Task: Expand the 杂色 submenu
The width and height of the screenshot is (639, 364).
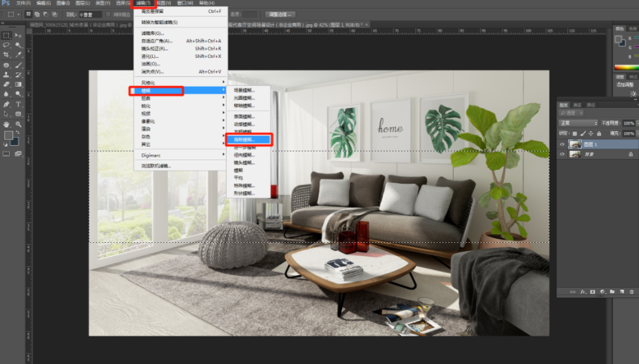Action: point(180,137)
